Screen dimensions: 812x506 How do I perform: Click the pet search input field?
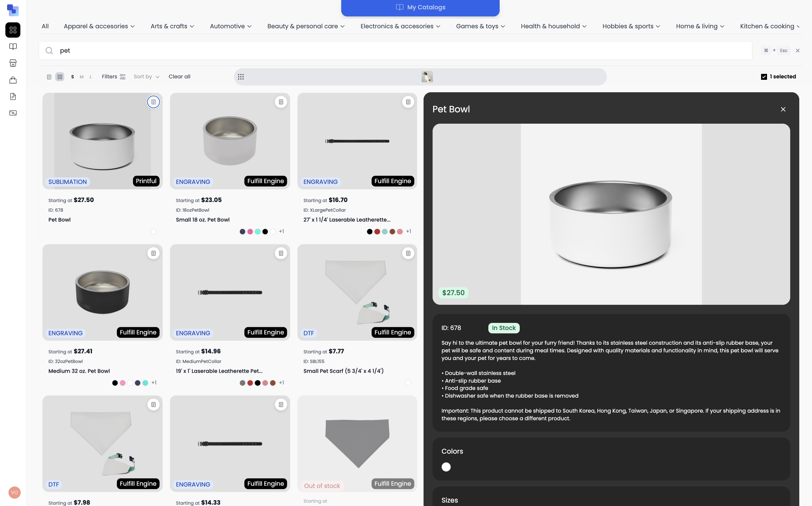pyautogui.click(x=395, y=51)
